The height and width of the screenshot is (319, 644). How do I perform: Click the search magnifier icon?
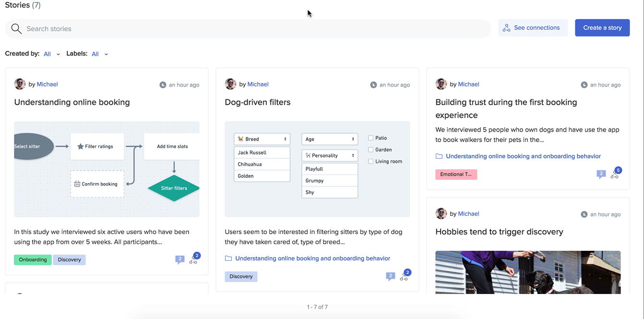(16, 29)
